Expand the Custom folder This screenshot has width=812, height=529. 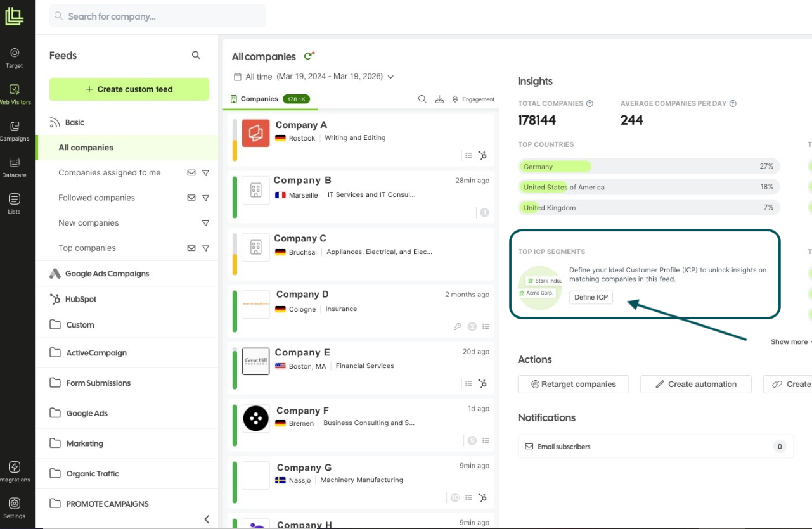pos(127,325)
